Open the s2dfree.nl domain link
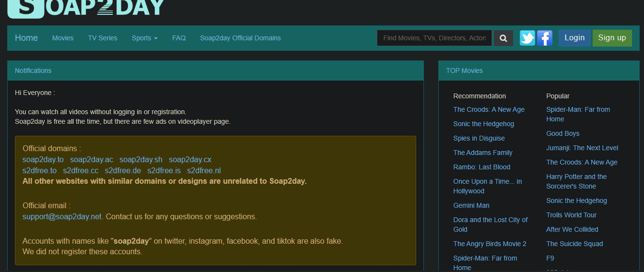The image size is (644, 272). 204,171
